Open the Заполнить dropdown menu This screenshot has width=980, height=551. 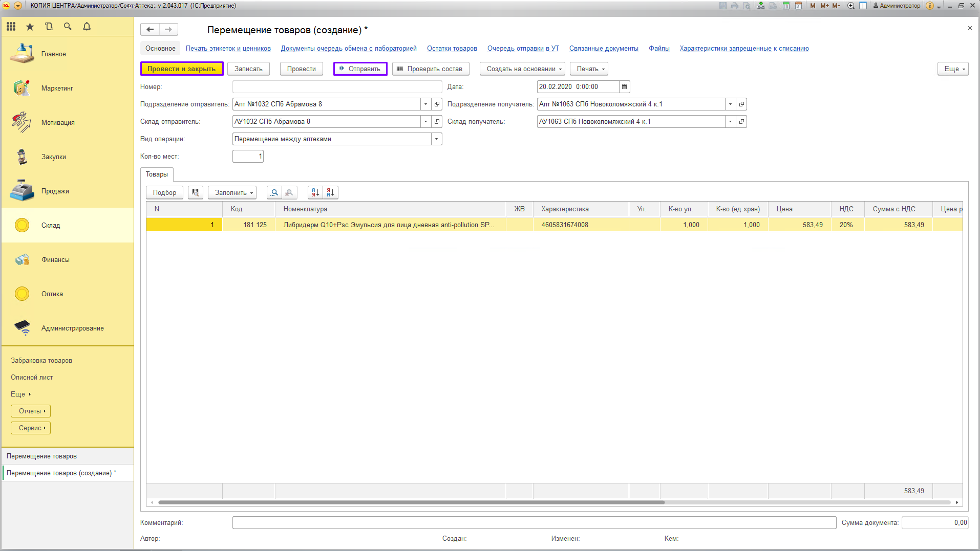click(232, 192)
